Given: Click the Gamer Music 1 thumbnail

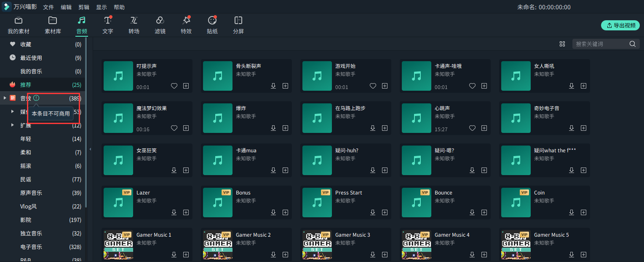Looking at the screenshot, I should pos(118,245).
